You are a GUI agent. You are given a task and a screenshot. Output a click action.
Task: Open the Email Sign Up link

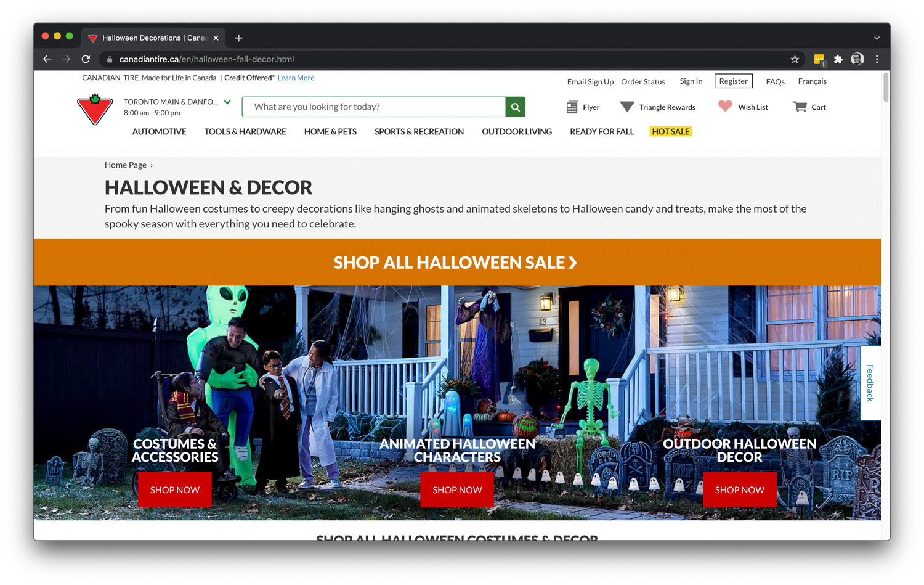pos(590,81)
